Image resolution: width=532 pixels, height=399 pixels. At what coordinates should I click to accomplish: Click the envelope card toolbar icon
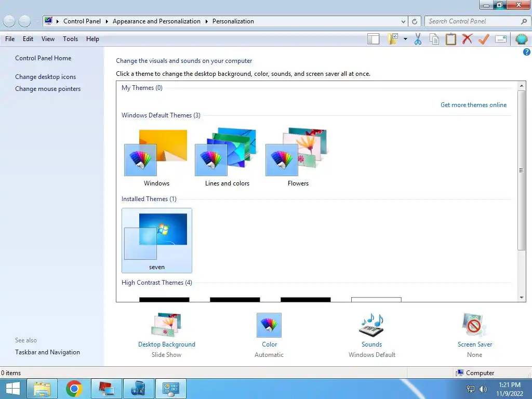501,39
